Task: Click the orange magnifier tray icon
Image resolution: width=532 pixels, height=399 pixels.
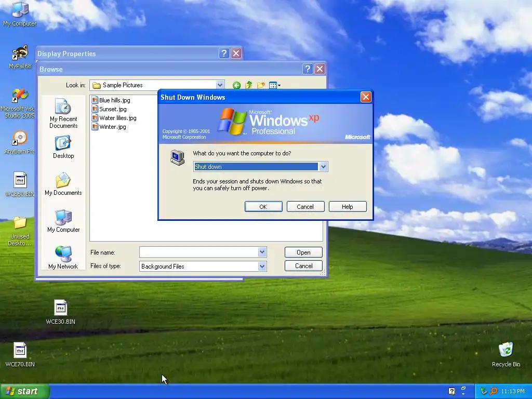Action: (494, 391)
